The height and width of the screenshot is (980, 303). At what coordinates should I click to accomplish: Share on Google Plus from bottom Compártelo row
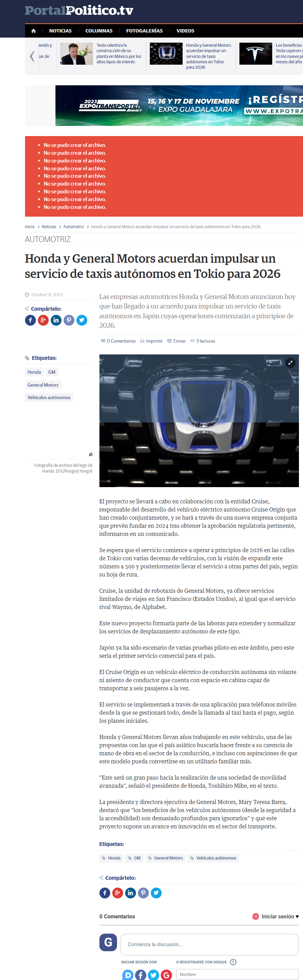point(118,893)
